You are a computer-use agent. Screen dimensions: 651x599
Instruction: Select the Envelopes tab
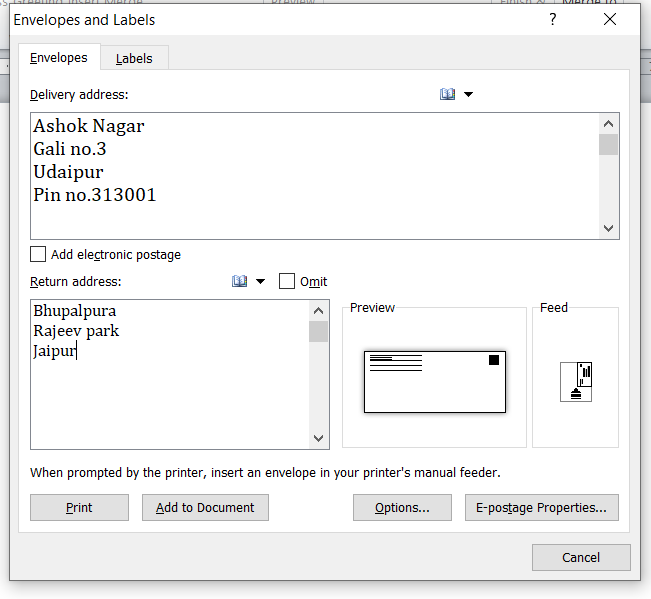(59, 58)
